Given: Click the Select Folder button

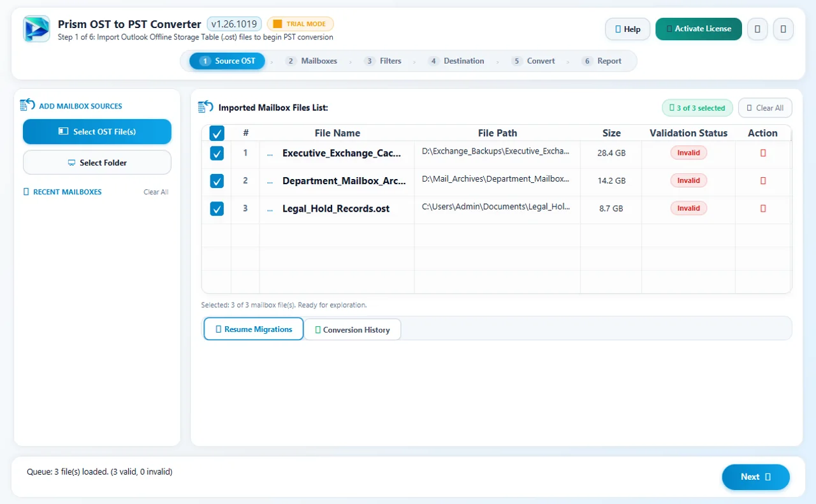Looking at the screenshot, I should pos(97,162).
